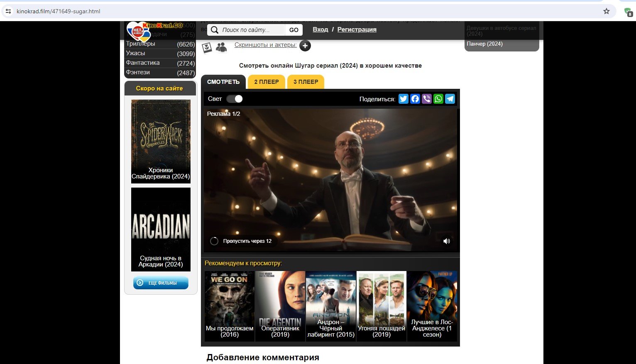Click the site search input field
The image size is (636, 364).
pos(252,30)
